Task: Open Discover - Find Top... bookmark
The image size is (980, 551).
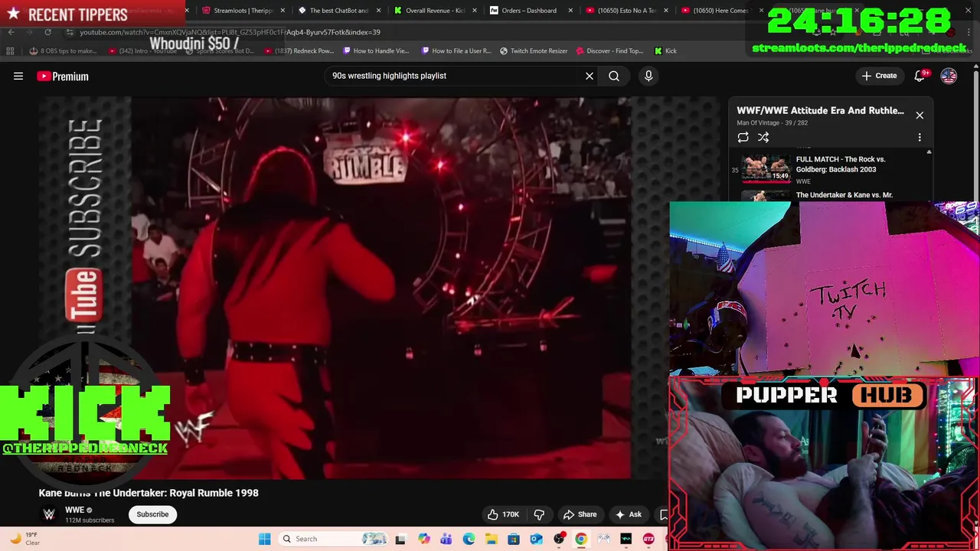Action: click(609, 51)
